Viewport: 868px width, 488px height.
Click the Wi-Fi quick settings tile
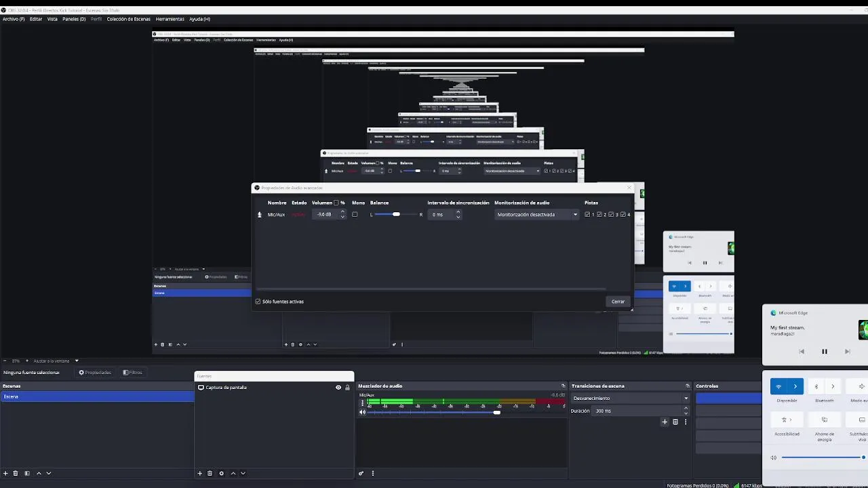(778, 386)
